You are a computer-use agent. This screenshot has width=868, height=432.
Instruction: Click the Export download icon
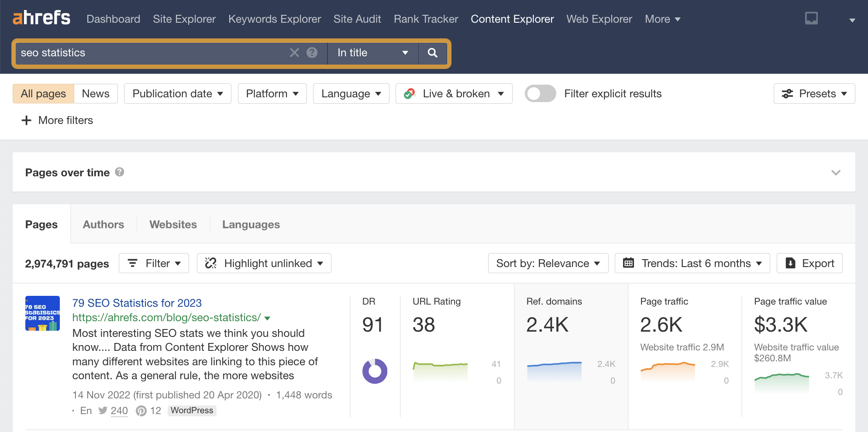[790, 263]
